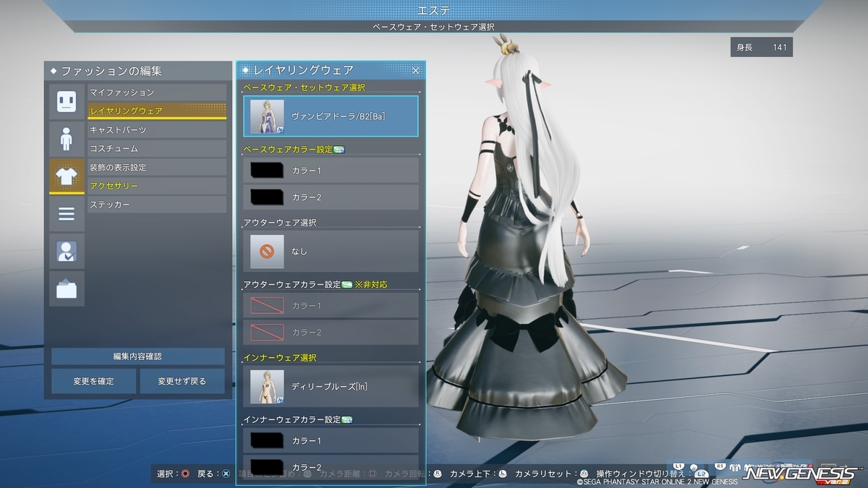The height and width of the screenshot is (488, 868).
Task: Click アウターウェア選択 section heading
Action: pyautogui.click(x=280, y=222)
